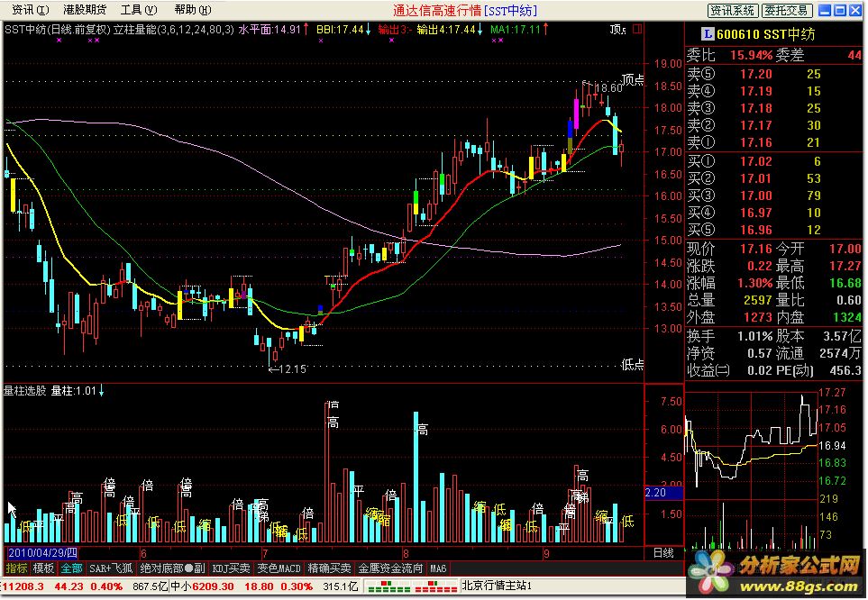Switch to the 指标 tab
The image size is (868, 600).
(16, 568)
